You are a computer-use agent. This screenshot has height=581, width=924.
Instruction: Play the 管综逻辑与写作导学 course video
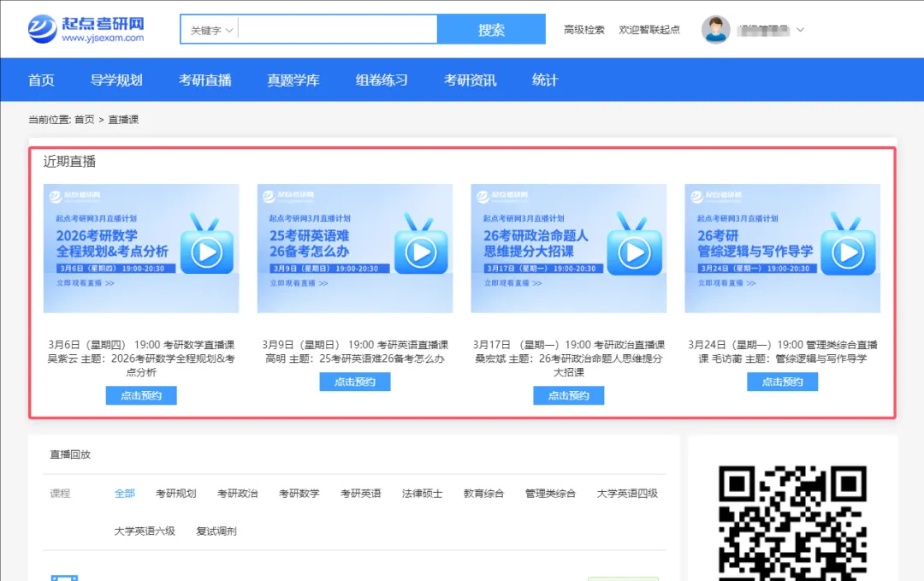pos(848,252)
